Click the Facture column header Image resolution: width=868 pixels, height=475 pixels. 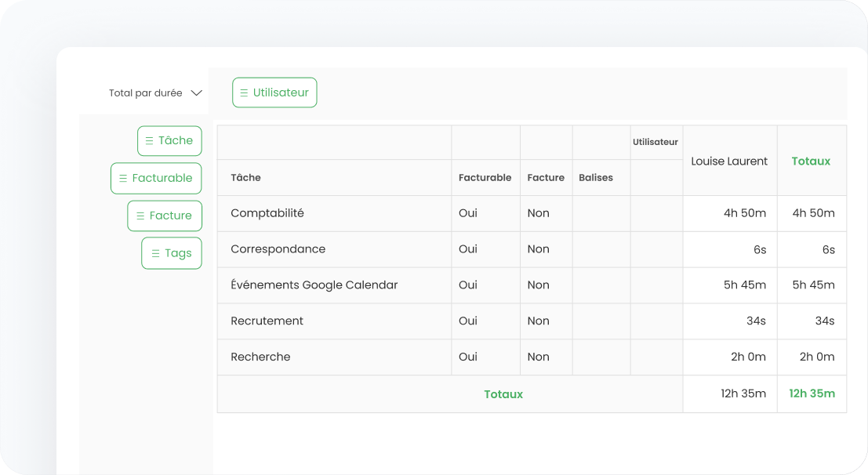546,178
